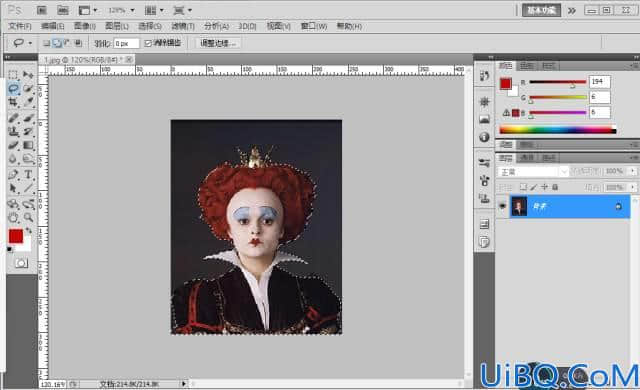Screen dimensions: 640x390
Task: Choose New Selection mode in options bar
Action: (46, 43)
